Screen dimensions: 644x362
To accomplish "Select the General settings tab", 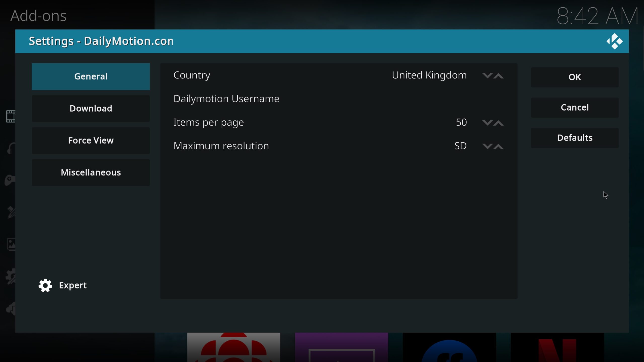I will pyautogui.click(x=91, y=76).
